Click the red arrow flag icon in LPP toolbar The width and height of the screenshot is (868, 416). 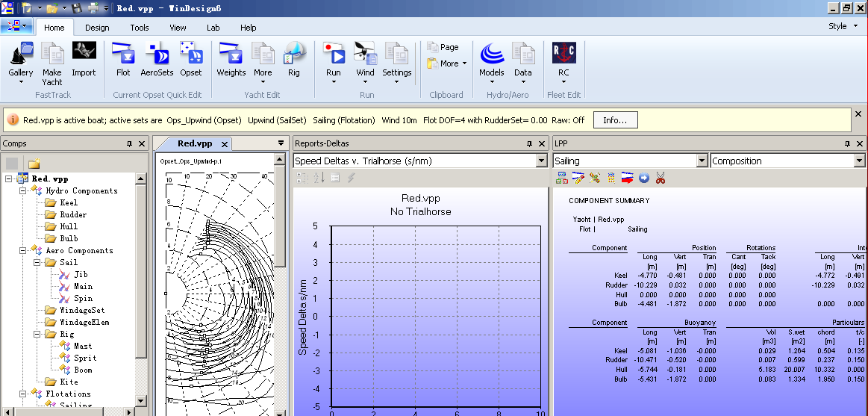click(x=627, y=178)
